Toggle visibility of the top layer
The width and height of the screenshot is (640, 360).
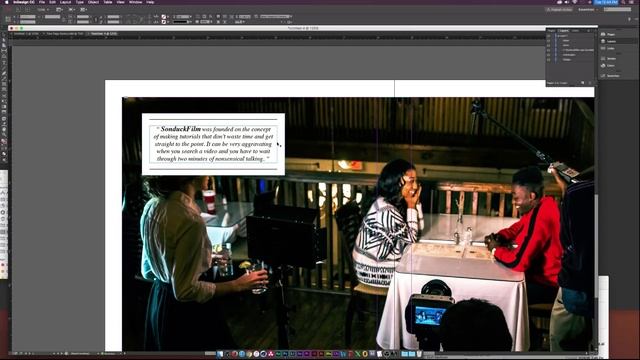point(549,36)
